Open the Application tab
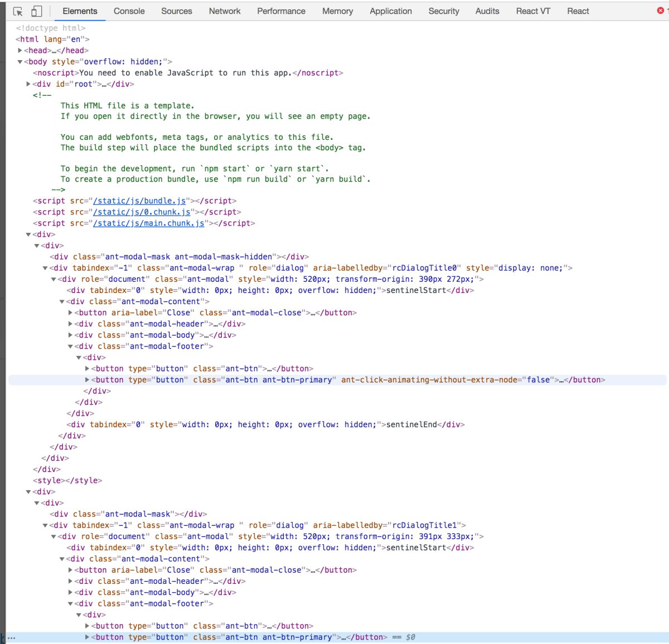Viewport: 669px width, 644px height. click(x=391, y=11)
